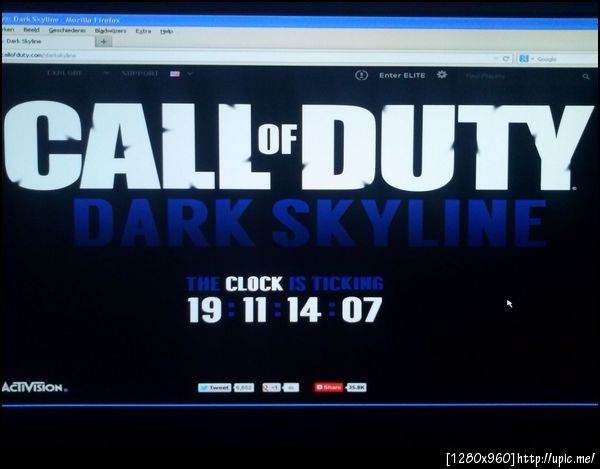Screen dimensions: 600x469
Task: Click the tweet count bubble
Action: tap(244, 388)
